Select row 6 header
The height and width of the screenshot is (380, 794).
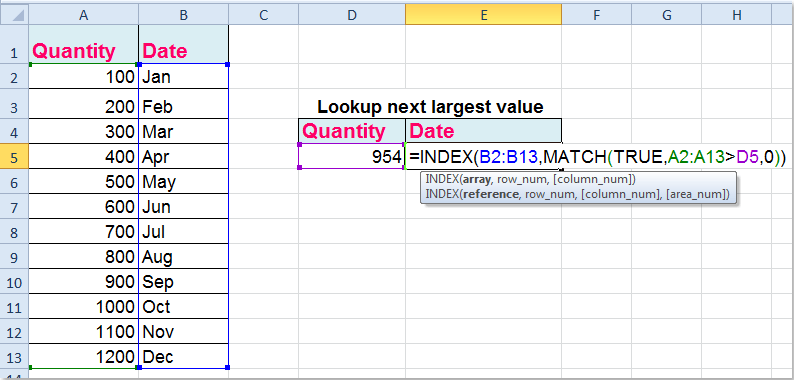click(x=14, y=181)
